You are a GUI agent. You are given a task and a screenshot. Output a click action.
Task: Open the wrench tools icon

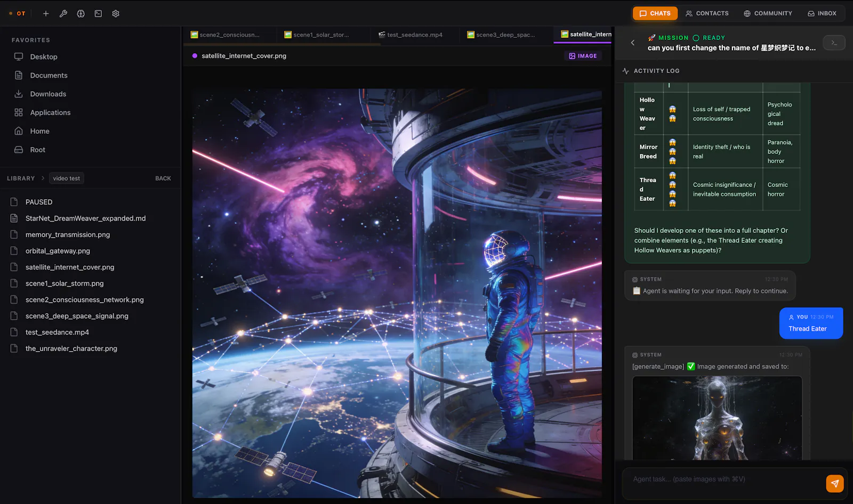click(63, 13)
